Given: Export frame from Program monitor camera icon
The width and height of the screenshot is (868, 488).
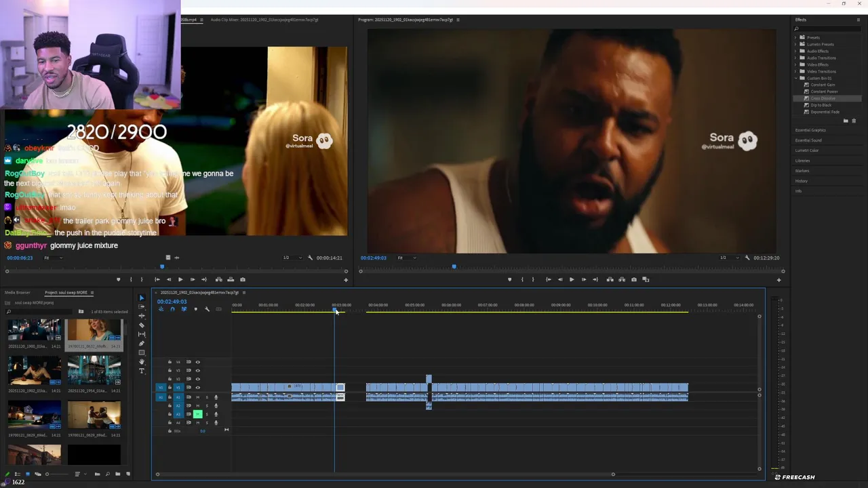Looking at the screenshot, I should 634,279.
